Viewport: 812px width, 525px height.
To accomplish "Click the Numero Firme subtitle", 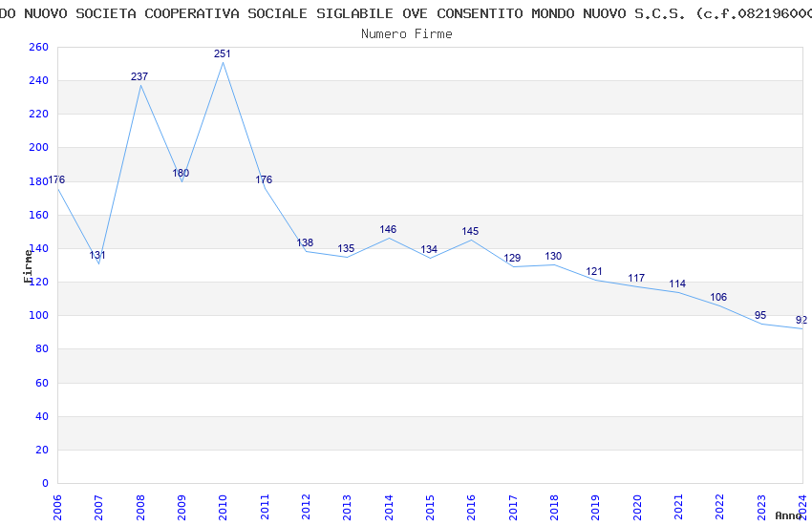I will (x=407, y=34).
